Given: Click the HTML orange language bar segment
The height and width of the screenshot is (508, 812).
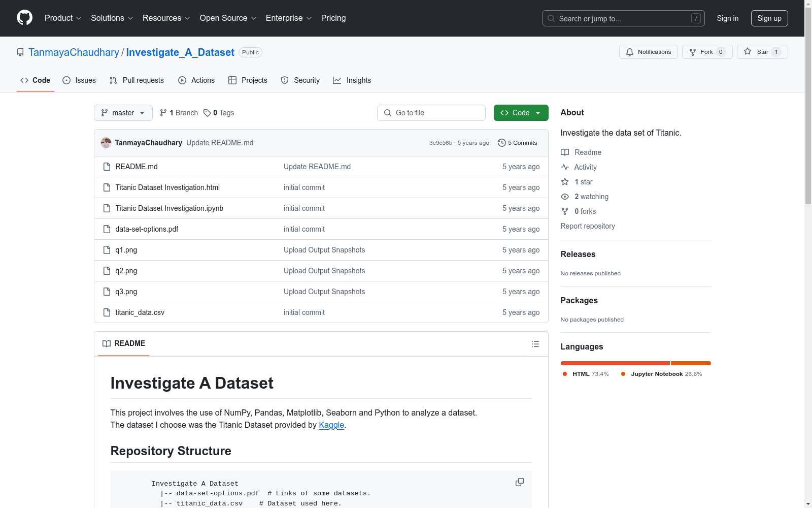Looking at the screenshot, I should pos(615,363).
